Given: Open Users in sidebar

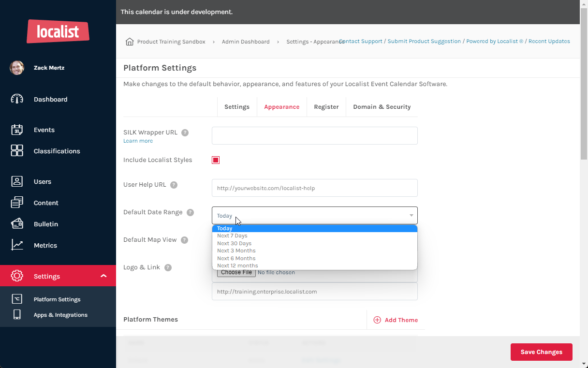Looking at the screenshot, I should pos(43,181).
